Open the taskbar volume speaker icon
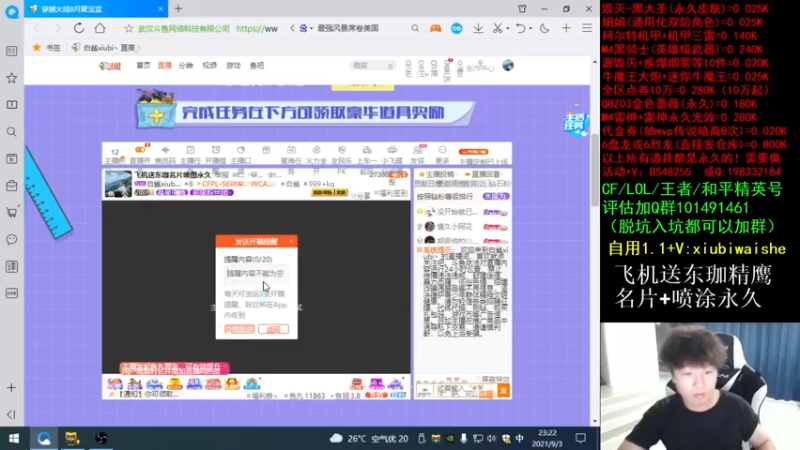Screen dimensions: 800x450 pos(491,438)
